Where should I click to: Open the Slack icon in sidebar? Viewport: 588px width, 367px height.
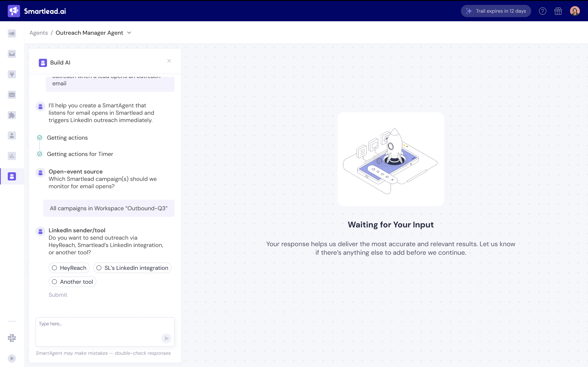click(12, 338)
